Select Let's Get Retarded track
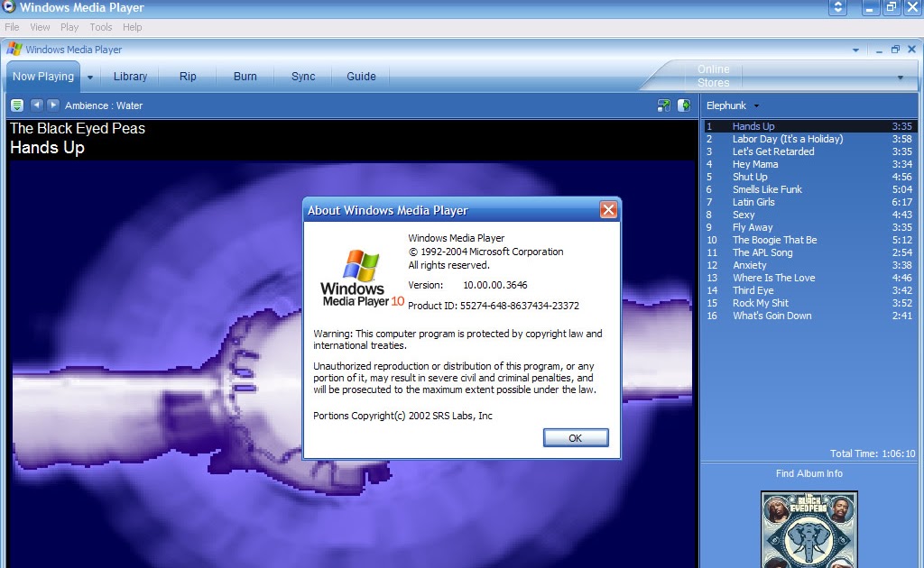924x568 pixels. point(809,151)
